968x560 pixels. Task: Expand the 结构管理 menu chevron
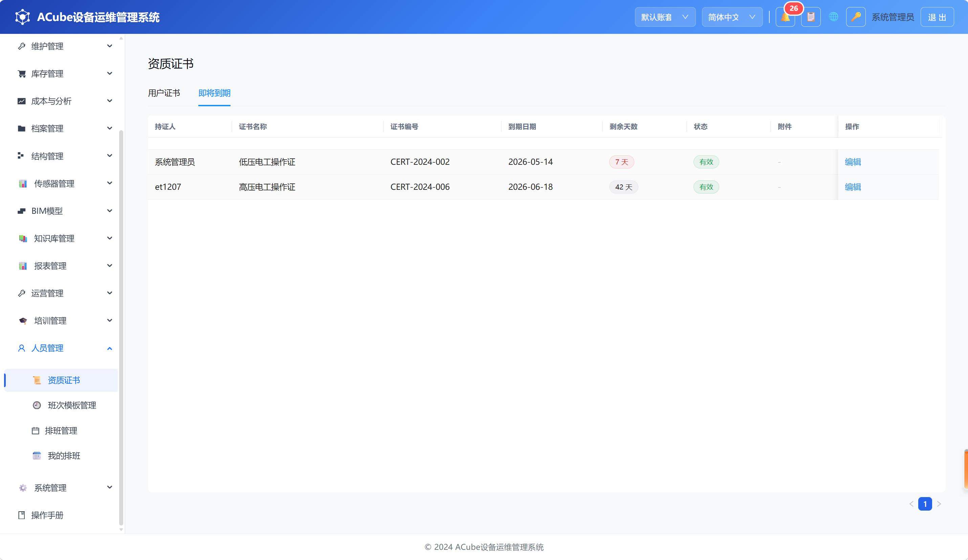pyautogui.click(x=109, y=156)
